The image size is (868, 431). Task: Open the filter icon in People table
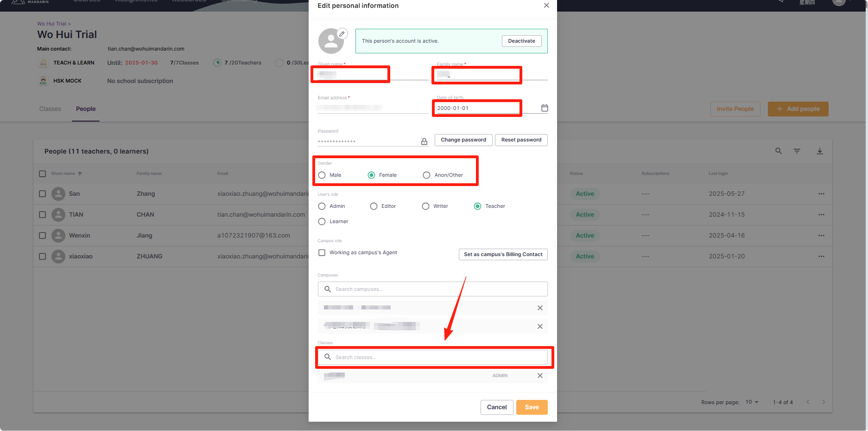[797, 151]
